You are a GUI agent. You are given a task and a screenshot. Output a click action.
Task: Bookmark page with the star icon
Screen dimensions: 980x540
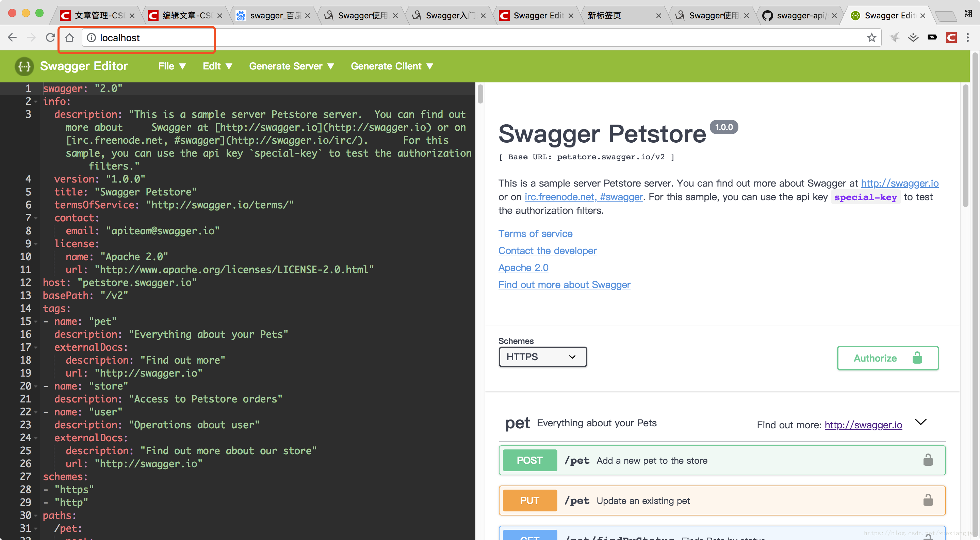click(871, 37)
